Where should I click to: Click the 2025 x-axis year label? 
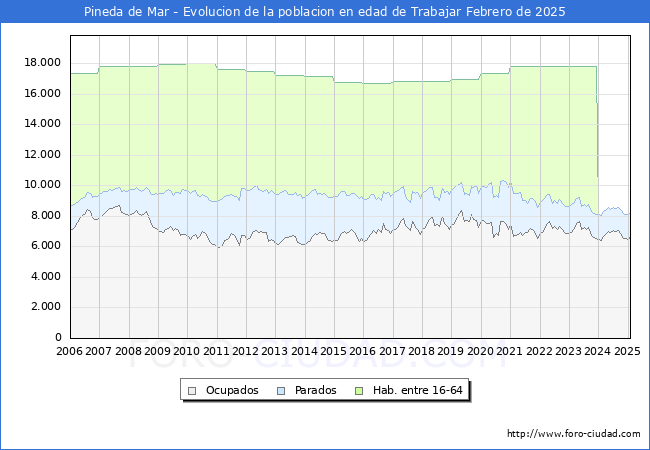[x=627, y=351]
